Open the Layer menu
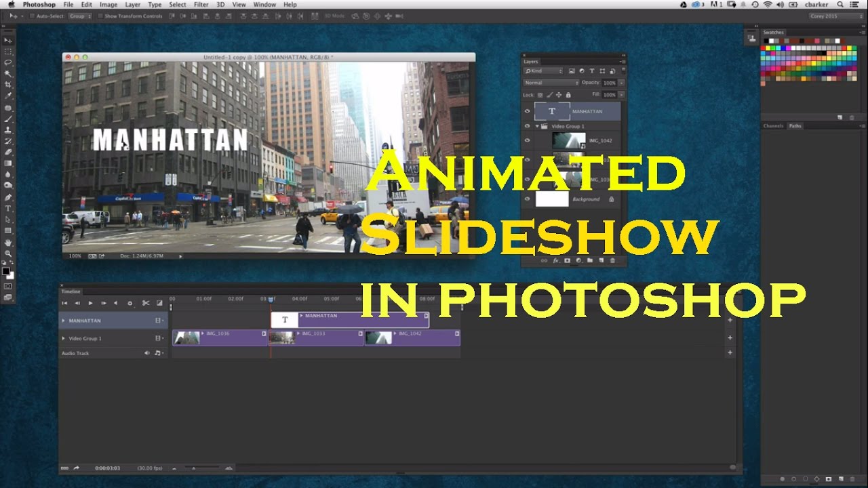The height and width of the screenshot is (488, 868). [132, 5]
